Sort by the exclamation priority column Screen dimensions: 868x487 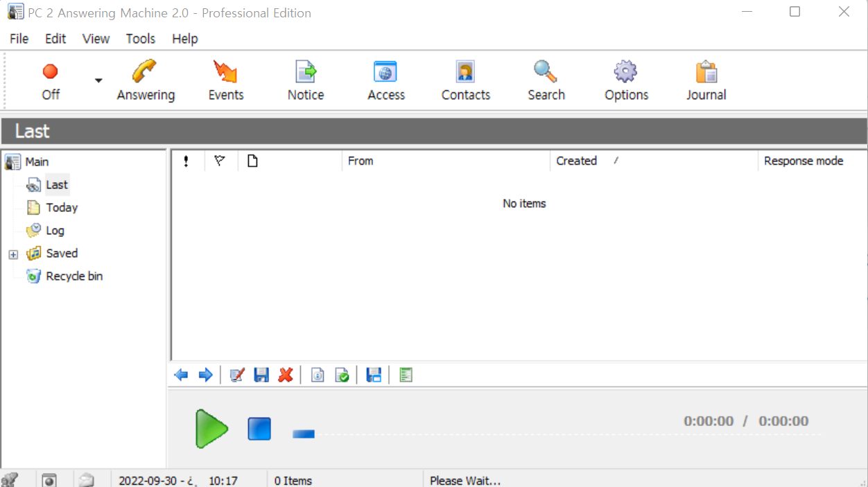coord(188,161)
